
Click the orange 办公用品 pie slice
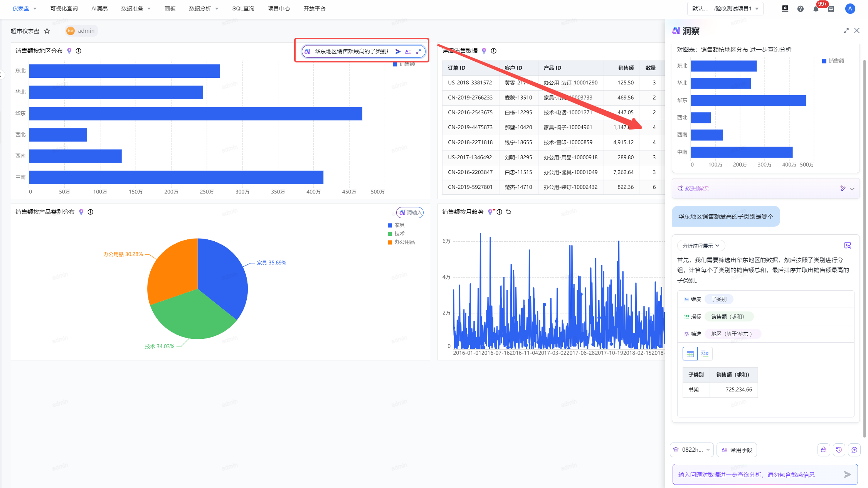(173, 272)
